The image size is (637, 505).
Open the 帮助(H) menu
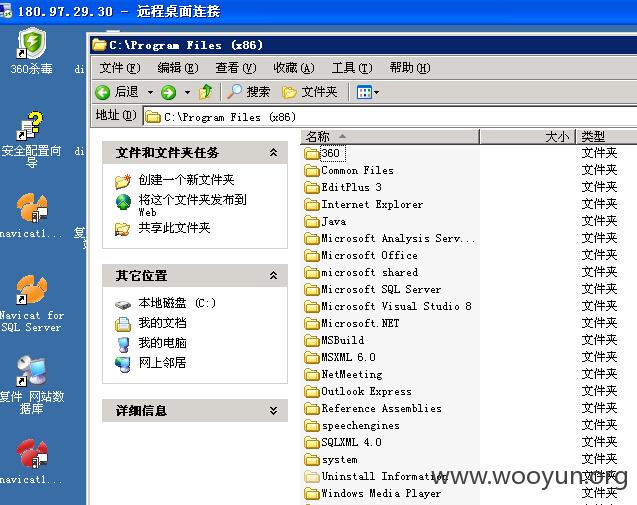[x=410, y=68]
